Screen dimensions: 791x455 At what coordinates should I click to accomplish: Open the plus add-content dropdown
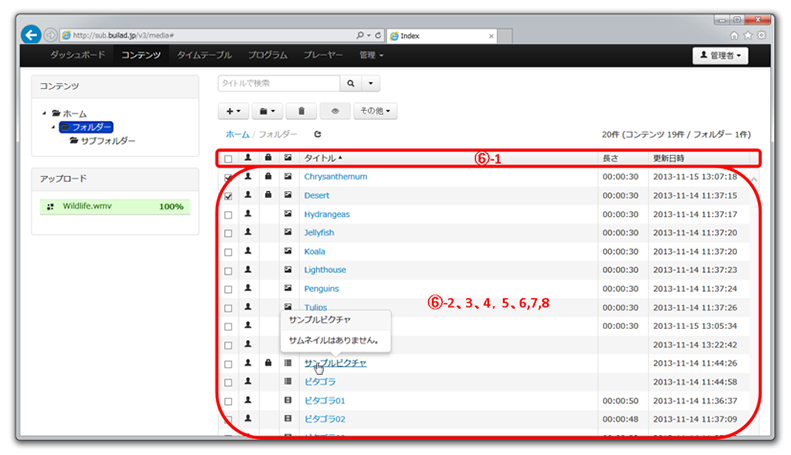point(233,111)
